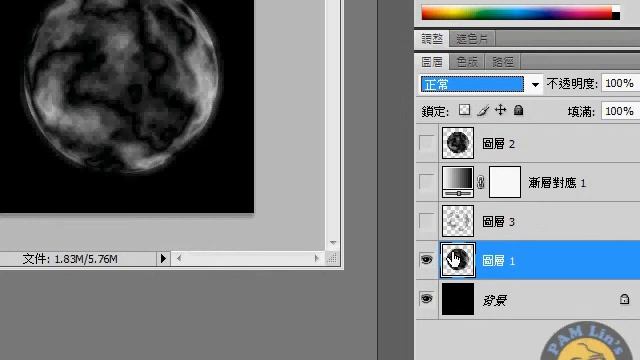Switch to the 調整 tab

pyautogui.click(x=432, y=39)
